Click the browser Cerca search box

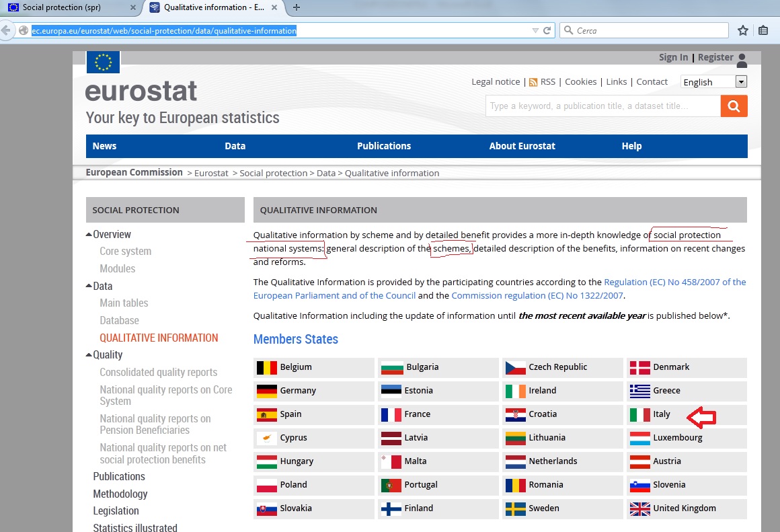pyautogui.click(x=644, y=30)
